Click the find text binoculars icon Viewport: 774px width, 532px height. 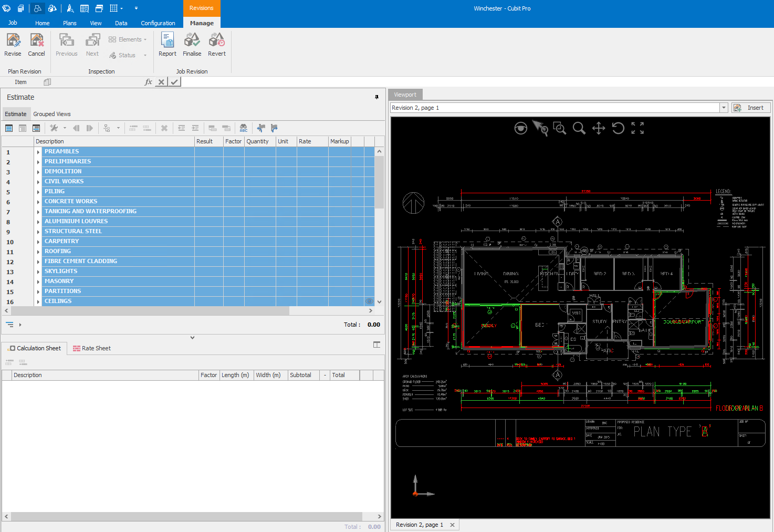244,128
